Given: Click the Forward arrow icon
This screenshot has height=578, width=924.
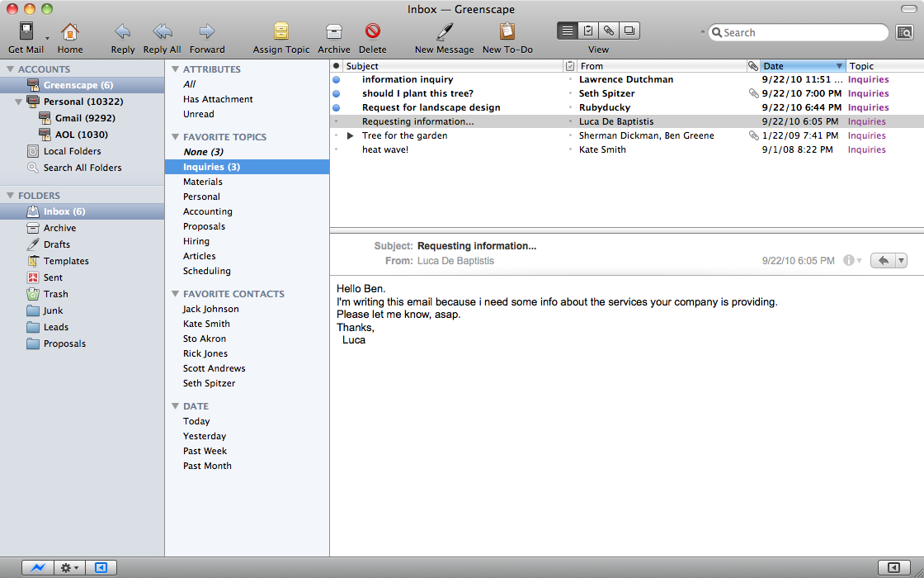Looking at the screenshot, I should click(206, 32).
